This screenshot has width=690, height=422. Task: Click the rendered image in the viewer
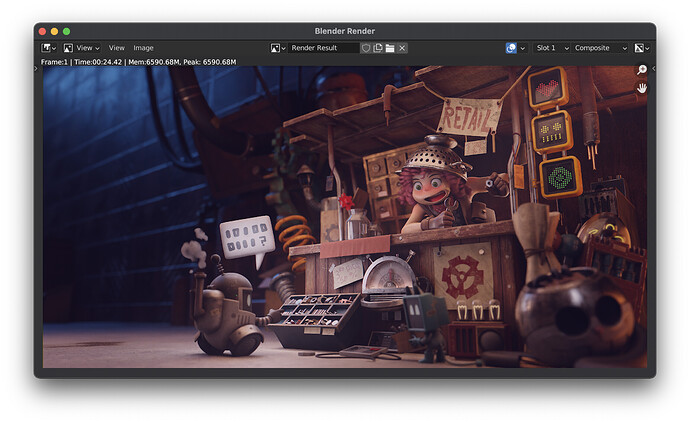click(345, 217)
